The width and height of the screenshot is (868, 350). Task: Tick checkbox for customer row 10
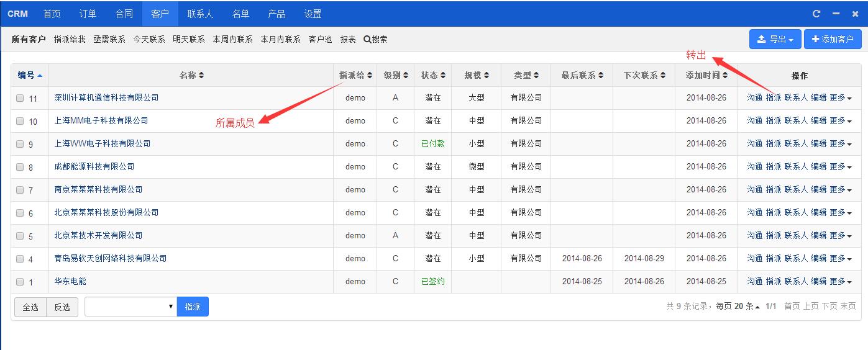20,121
